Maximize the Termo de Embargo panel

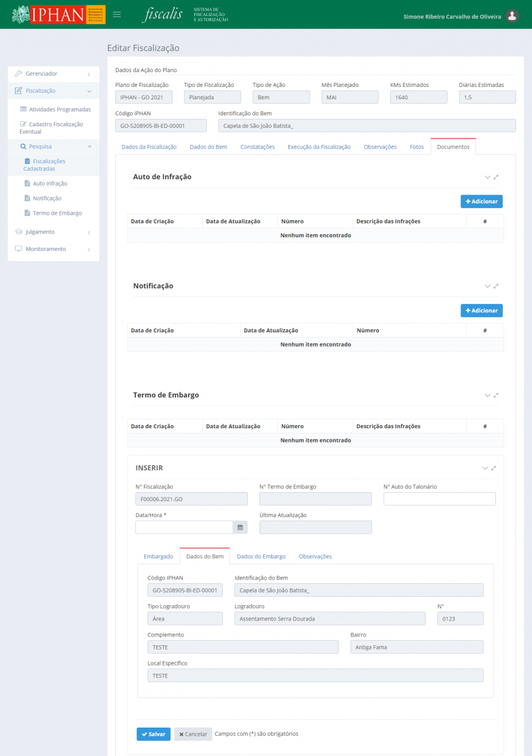pos(496,395)
